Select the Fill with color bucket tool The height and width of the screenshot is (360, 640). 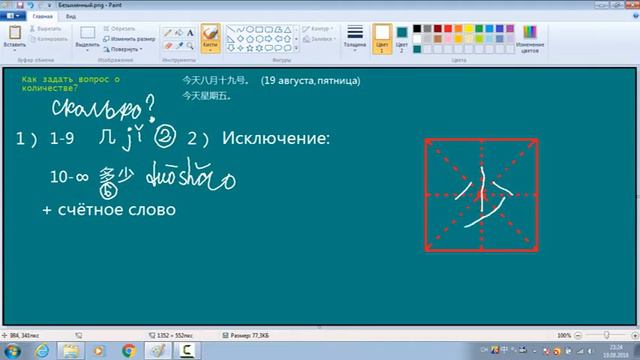pos(179,33)
